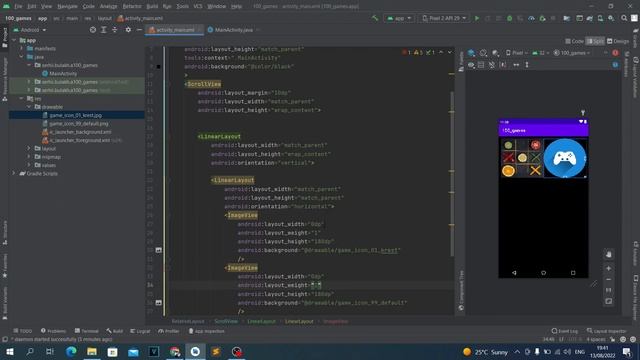This screenshot has height=360, width=640.
Task: Open the 100_games theme dropdown in preview
Action: (572, 53)
